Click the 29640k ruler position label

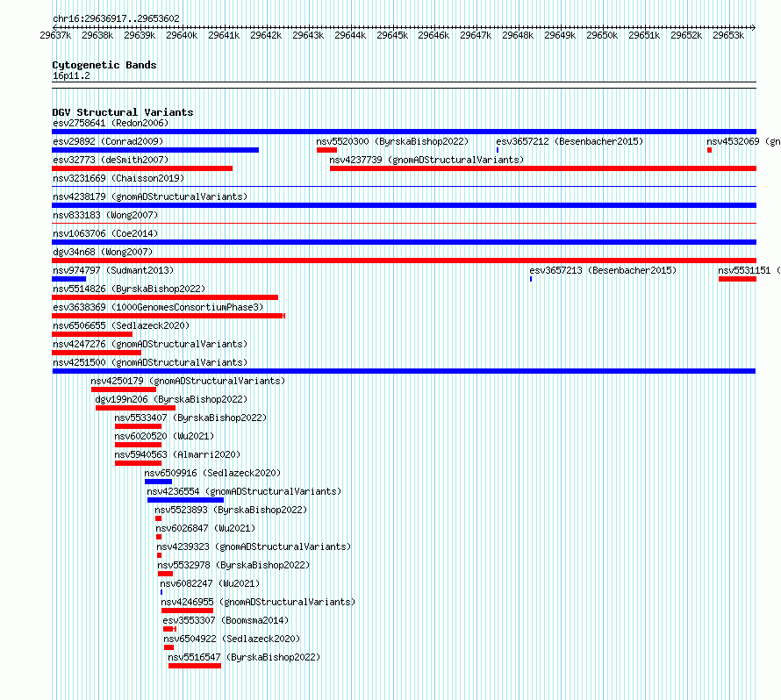182,35
